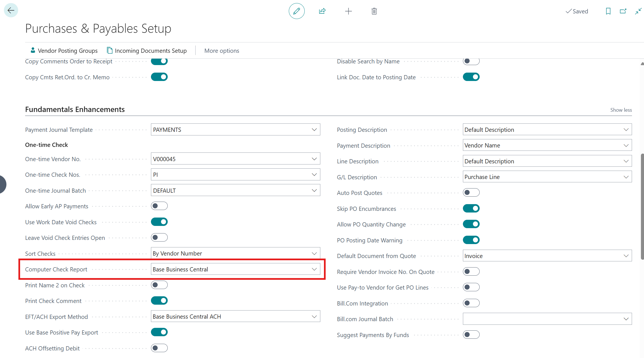The height and width of the screenshot is (358, 644).
Task: Open Sort Checks dropdown
Action: tap(314, 254)
